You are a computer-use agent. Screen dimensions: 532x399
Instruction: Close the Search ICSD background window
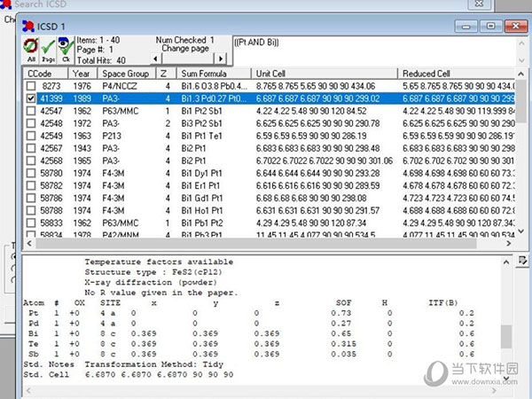point(479,4)
